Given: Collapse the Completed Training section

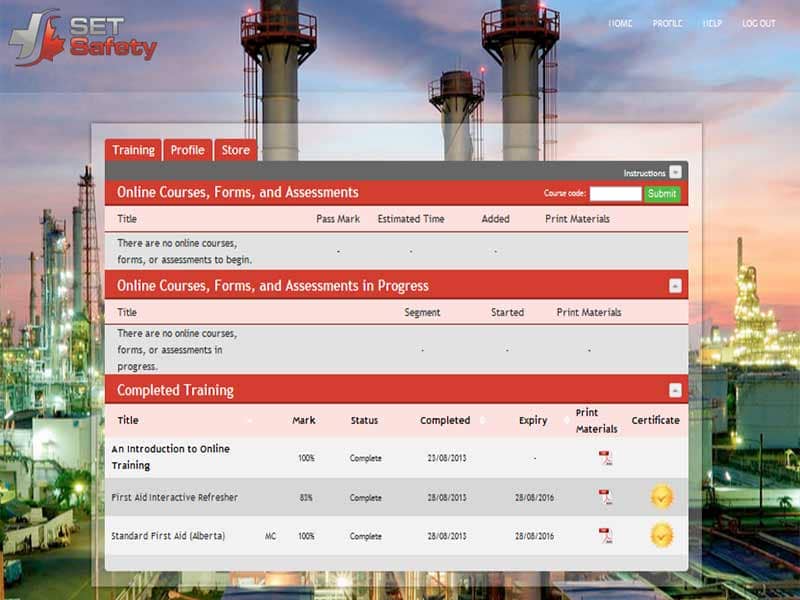Looking at the screenshot, I should [675, 390].
